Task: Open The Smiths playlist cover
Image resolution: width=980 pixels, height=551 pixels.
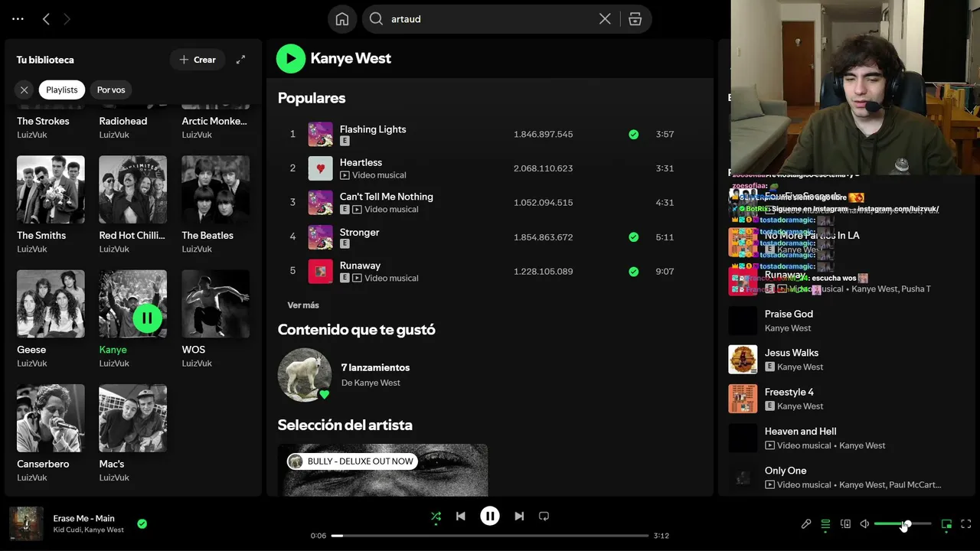Action: click(51, 190)
